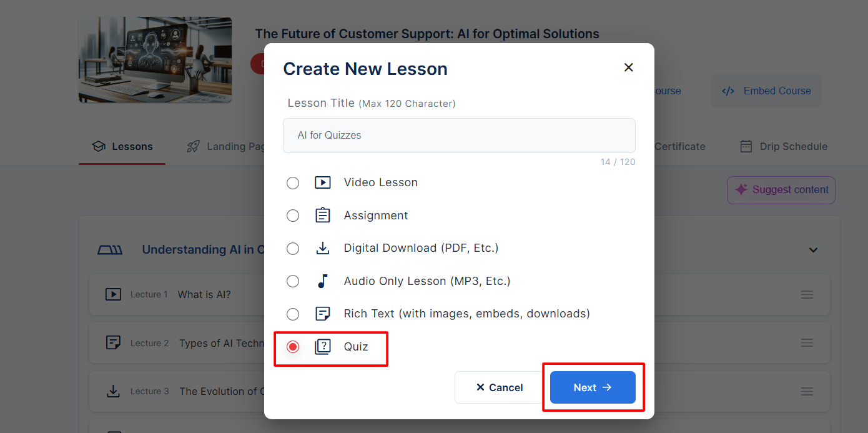Click the Embed Course code icon
The image size is (868, 433).
[728, 91]
